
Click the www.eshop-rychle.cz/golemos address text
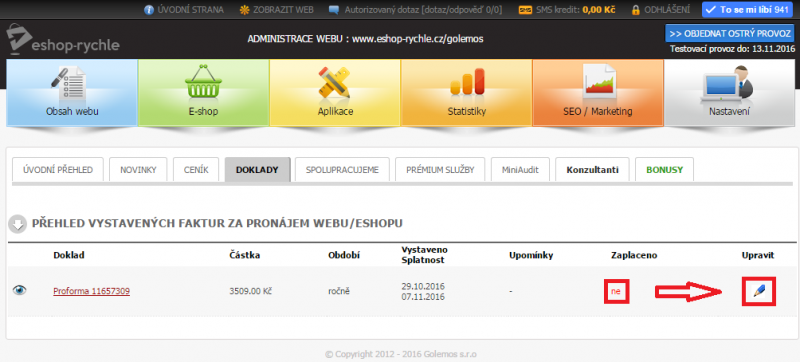click(418, 39)
